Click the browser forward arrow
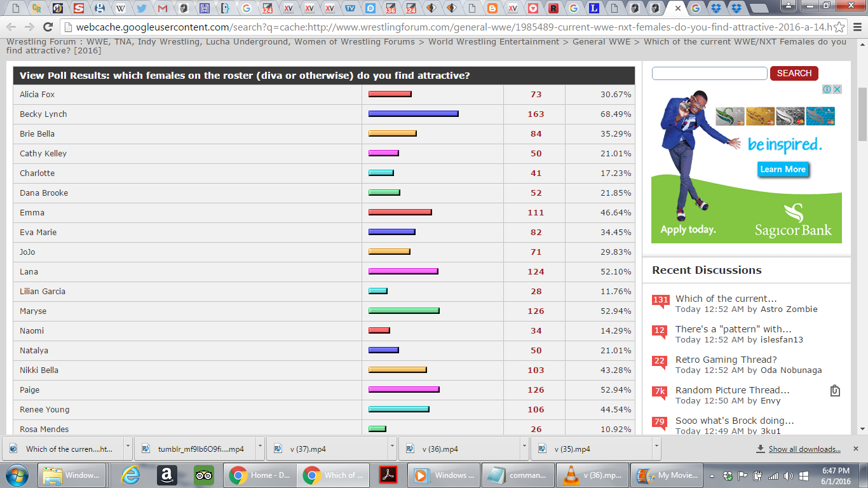868x488 pixels. (x=29, y=27)
